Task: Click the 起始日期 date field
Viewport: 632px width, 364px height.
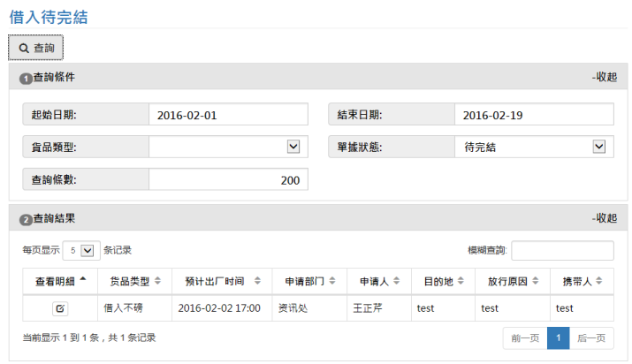Action: point(228,115)
